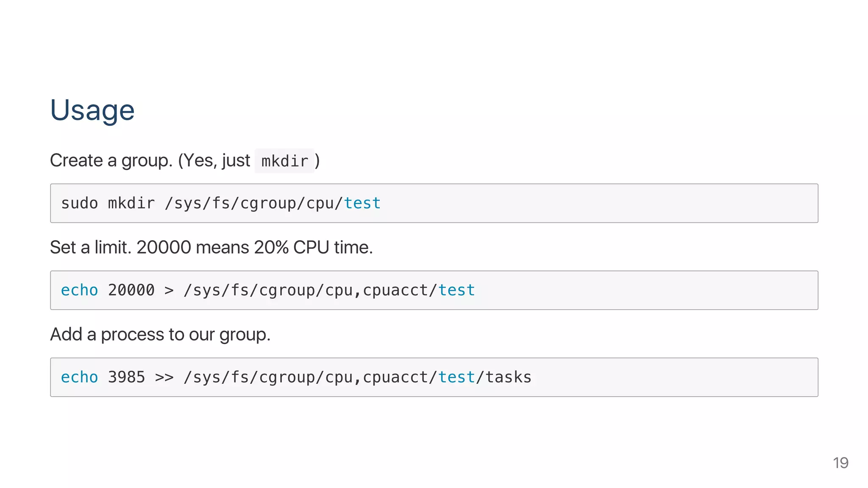Click blue "test" in the mkdir command
868x488 pixels.
tap(362, 203)
